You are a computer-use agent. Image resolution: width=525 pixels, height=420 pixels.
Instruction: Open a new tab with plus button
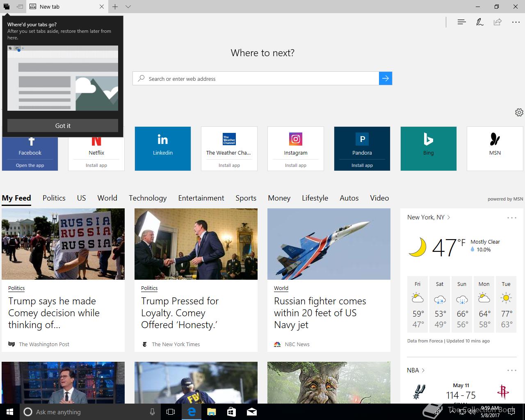pos(115,7)
